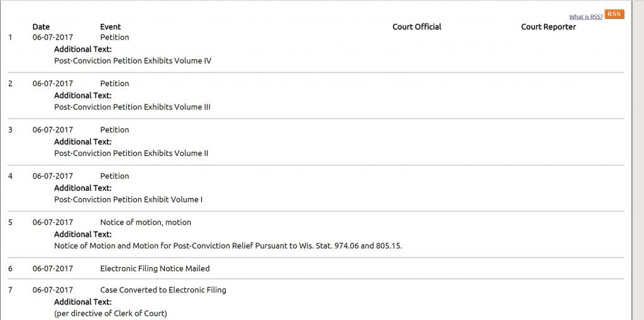Click the Court Official column header
The width and height of the screenshot is (644, 320).
[416, 27]
